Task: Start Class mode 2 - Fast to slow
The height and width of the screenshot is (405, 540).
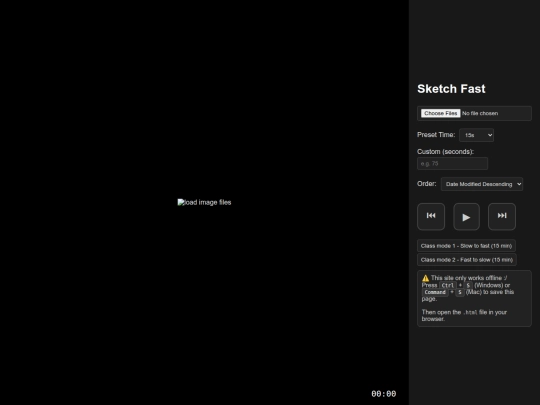Action: coord(467,260)
